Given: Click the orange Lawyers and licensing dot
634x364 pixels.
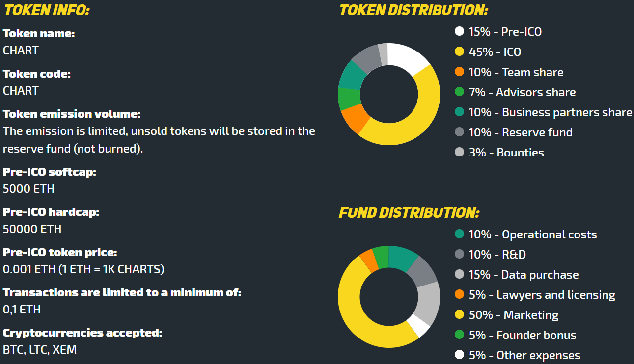Looking at the screenshot, I should (459, 294).
